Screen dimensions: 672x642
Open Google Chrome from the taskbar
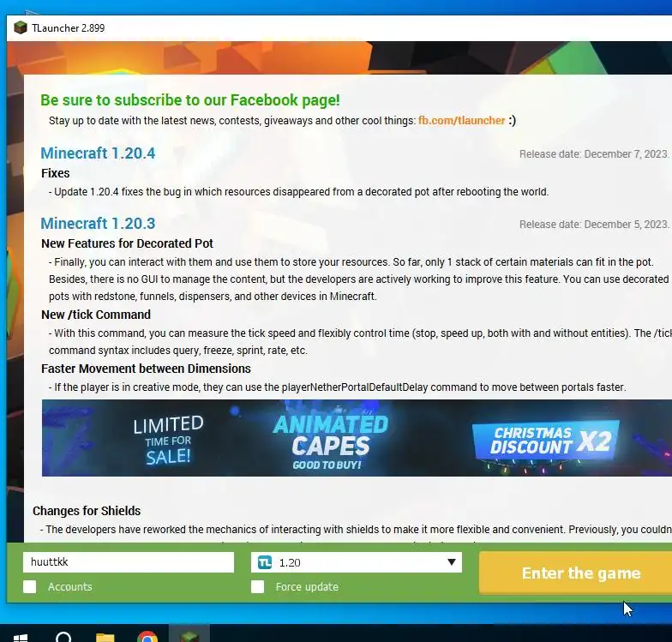coord(147,637)
